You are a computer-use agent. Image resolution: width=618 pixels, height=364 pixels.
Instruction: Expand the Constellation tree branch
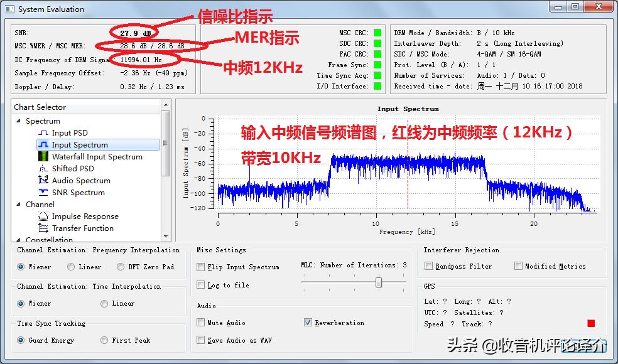pyautogui.click(x=18, y=239)
